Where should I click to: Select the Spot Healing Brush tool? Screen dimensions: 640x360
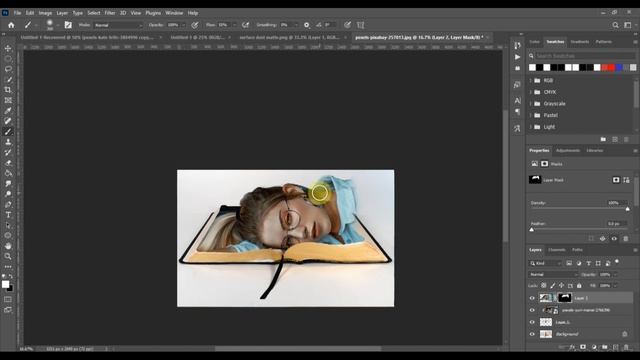tap(8, 121)
